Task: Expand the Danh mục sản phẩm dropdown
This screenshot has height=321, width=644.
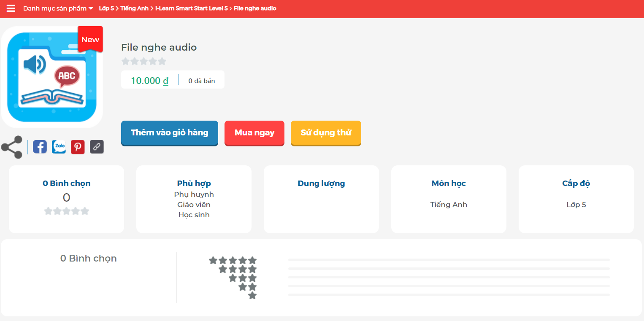Action: pos(58,8)
